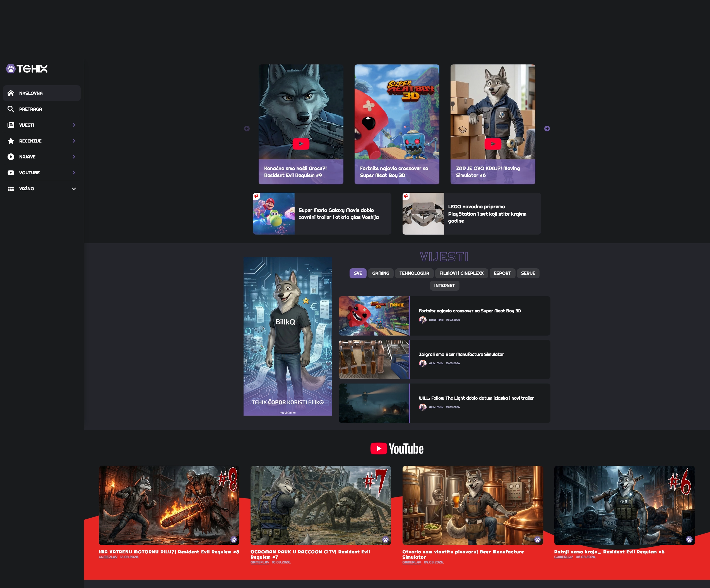
Task: Click previous arrow on featured carousel
Action: point(247,129)
